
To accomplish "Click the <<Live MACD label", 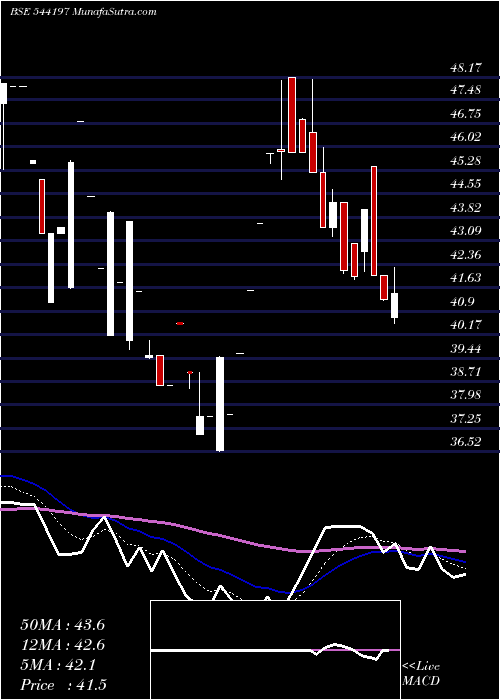I will pyautogui.click(x=421, y=674).
